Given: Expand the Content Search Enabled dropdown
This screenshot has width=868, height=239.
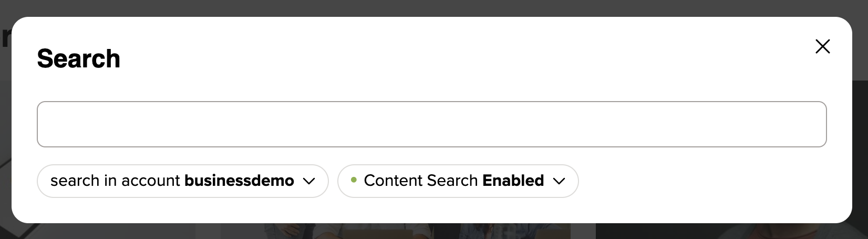Looking at the screenshot, I should 457,181.
